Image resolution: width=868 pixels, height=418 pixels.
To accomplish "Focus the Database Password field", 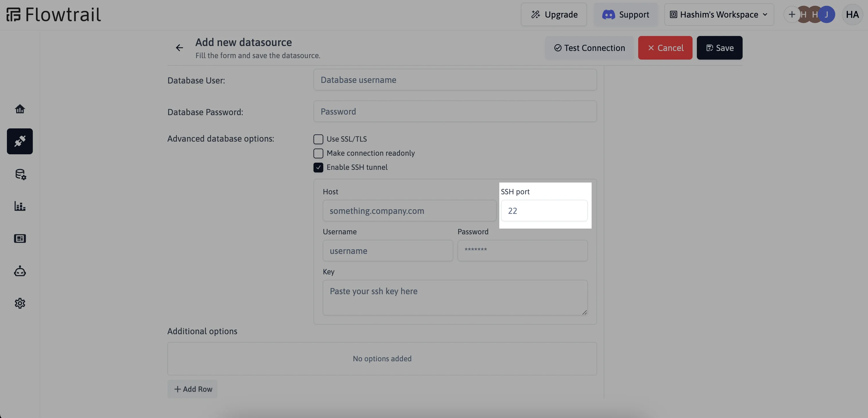I will click(455, 111).
